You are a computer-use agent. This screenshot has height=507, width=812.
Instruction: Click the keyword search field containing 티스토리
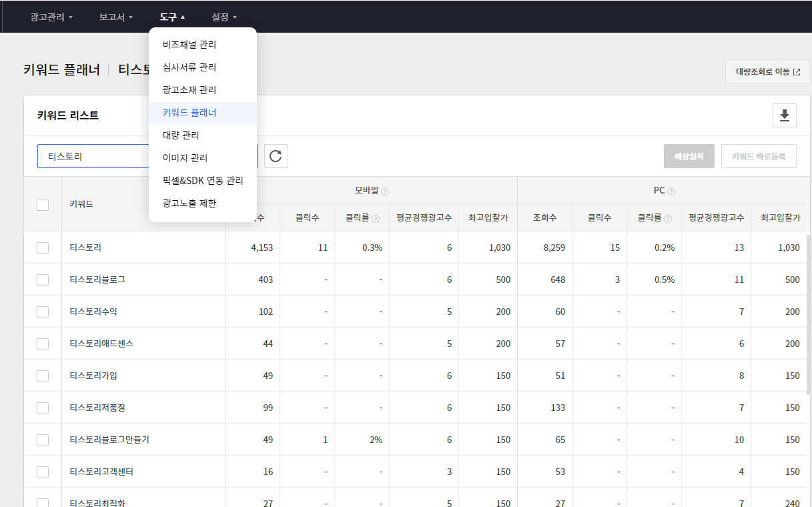tap(93, 156)
